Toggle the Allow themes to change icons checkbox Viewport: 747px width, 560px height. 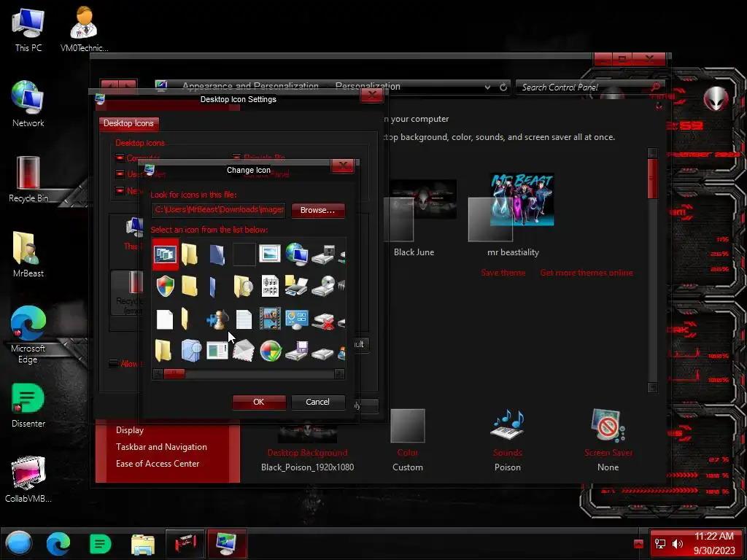coord(113,363)
